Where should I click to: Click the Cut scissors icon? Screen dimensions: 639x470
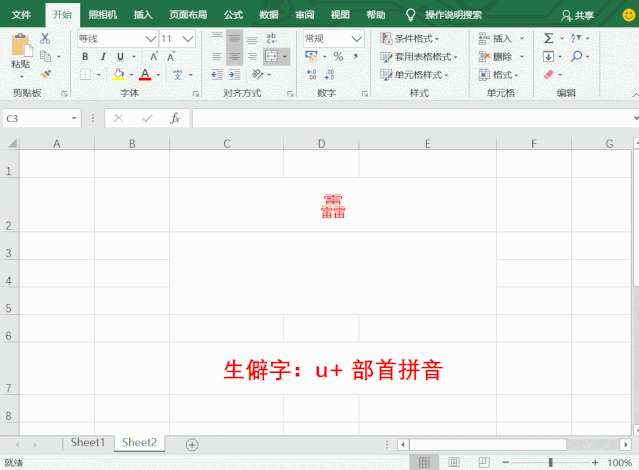point(45,39)
